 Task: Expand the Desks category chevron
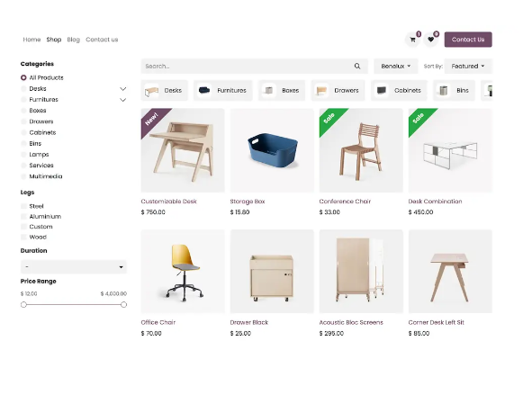[122, 89]
